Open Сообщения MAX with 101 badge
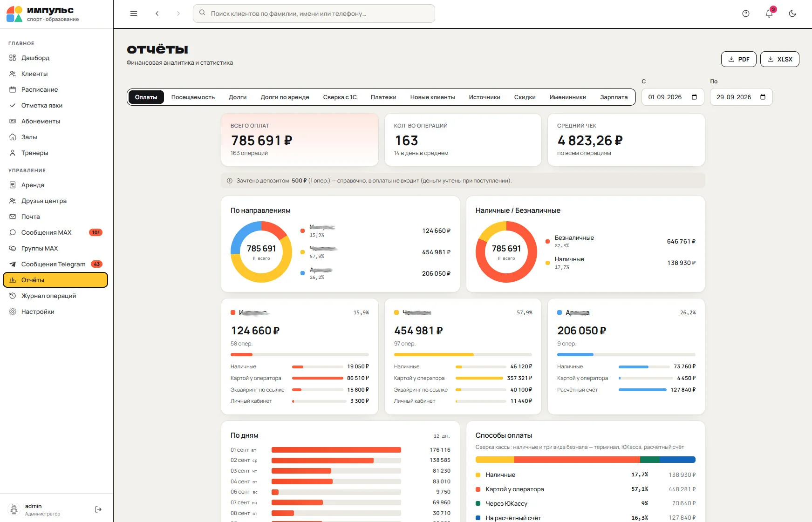 (x=55, y=232)
